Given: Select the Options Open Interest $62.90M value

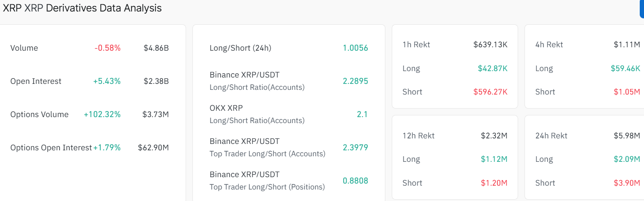Looking at the screenshot, I should [x=153, y=148].
